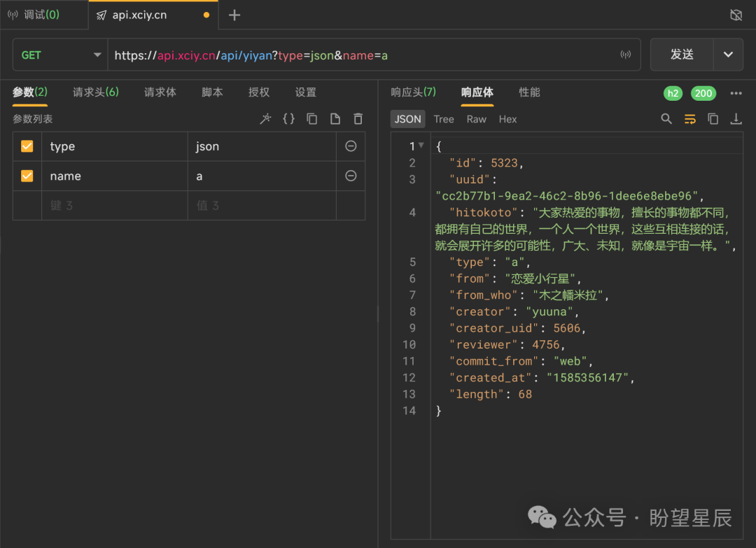
Task: Click the "reviewer": 4756 line
Action: (507, 344)
